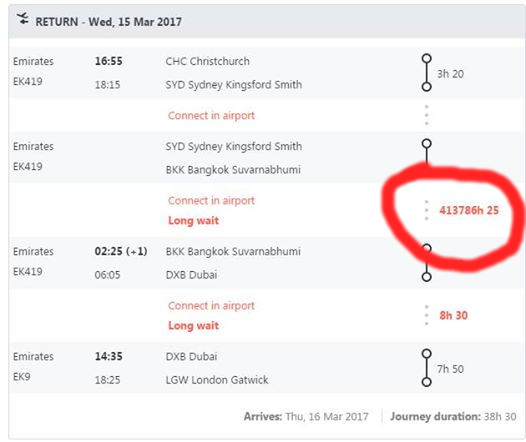This screenshot has width=526, height=442.
Task: Click the RETURN - Wed, 15 Mar 2017 header
Action: [x=108, y=22]
